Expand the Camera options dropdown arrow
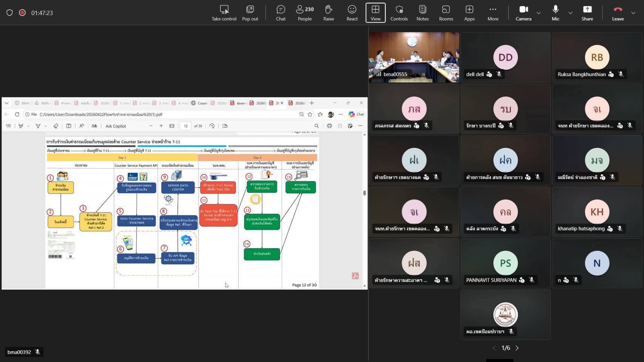The width and height of the screenshot is (644, 362). click(x=539, y=13)
